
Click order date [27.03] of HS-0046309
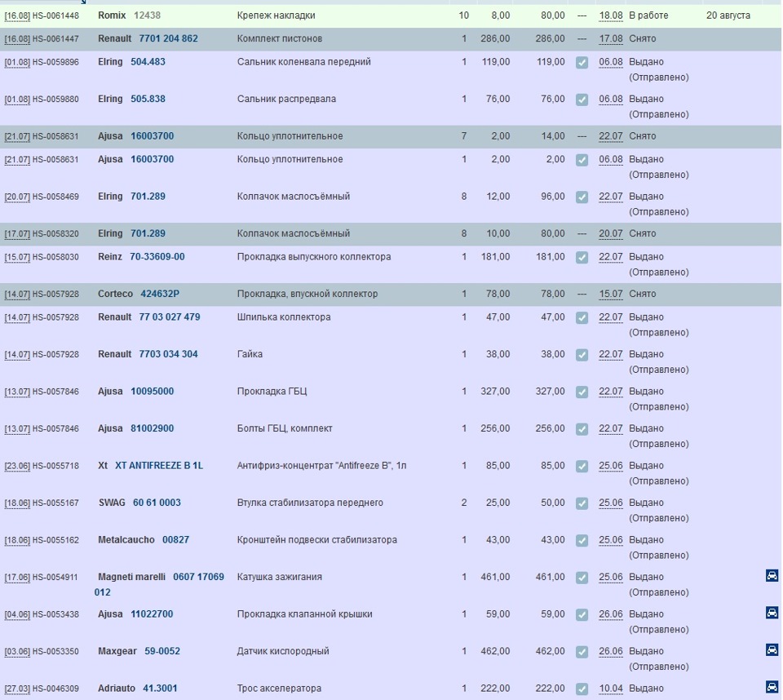point(17,689)
